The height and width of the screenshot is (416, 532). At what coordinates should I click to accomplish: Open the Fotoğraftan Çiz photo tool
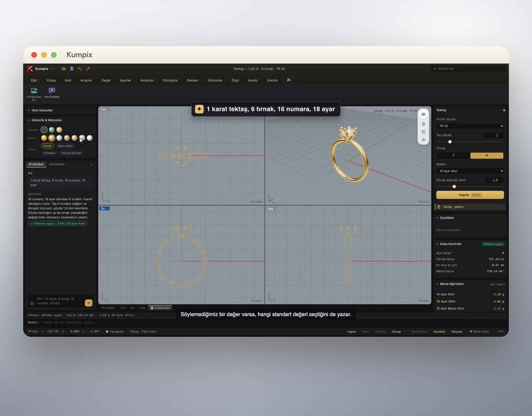[34, 94]
